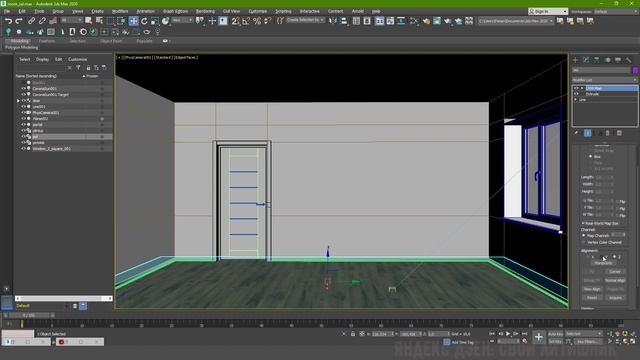Open the Workspaces dropdown

[x=615, y=11]
